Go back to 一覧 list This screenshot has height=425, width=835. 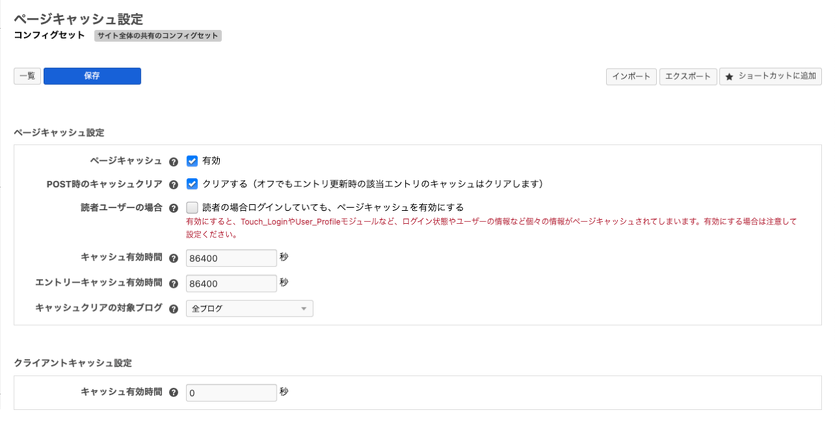pyautogui.click(x=27, y=76)
